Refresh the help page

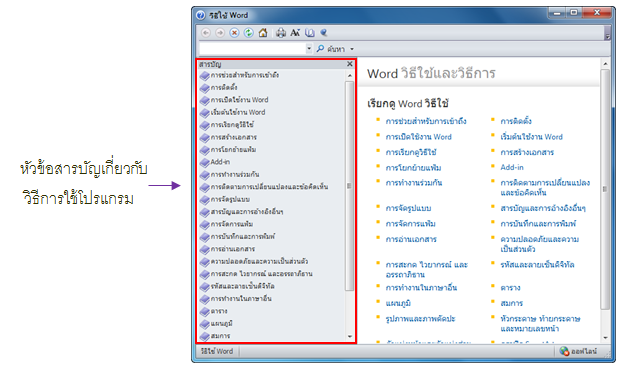click(x=249, y=33)
